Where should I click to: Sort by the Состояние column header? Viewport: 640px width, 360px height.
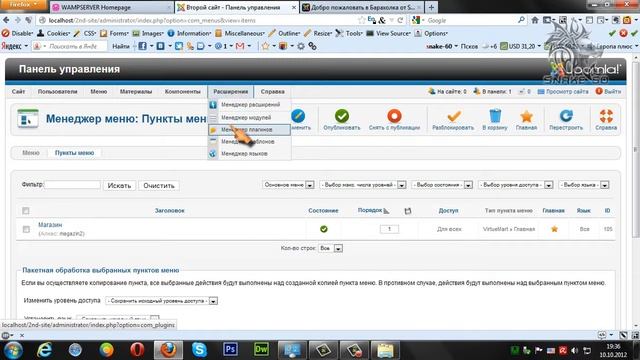tap(323, 211)
